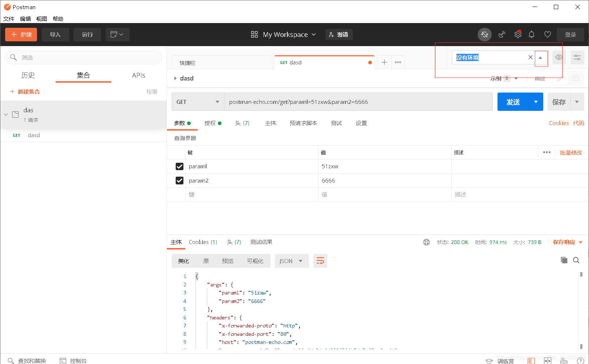
Task: Open new window dropdown icon in toolbar
Action: 117,34
